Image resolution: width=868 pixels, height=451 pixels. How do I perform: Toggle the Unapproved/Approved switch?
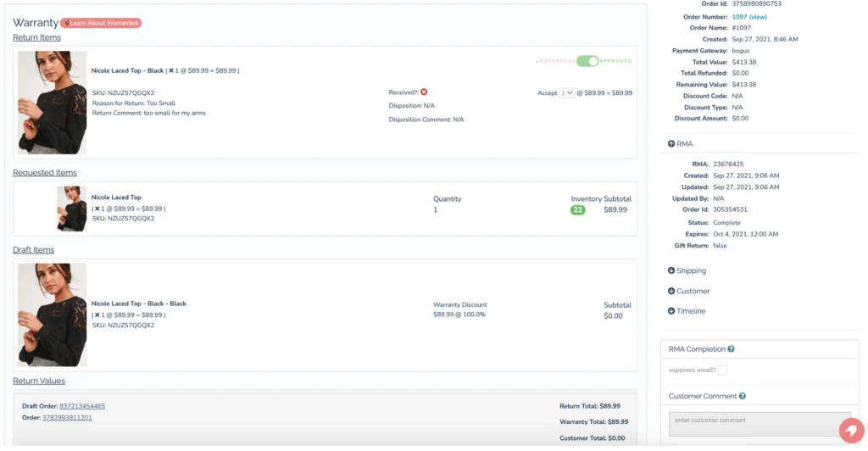587,61
